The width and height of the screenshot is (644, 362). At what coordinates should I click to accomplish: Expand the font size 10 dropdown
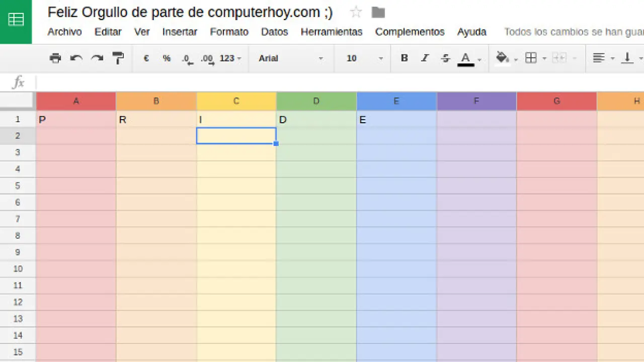[x=365, y=58]
